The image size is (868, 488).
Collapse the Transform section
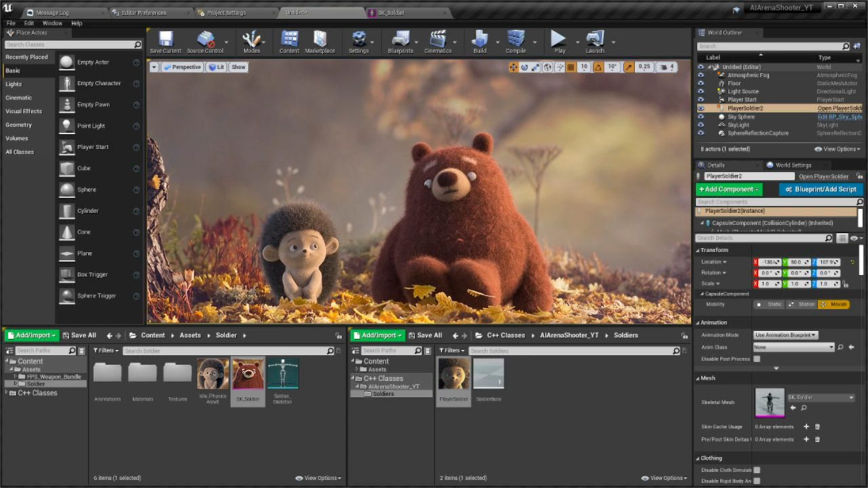714,250
